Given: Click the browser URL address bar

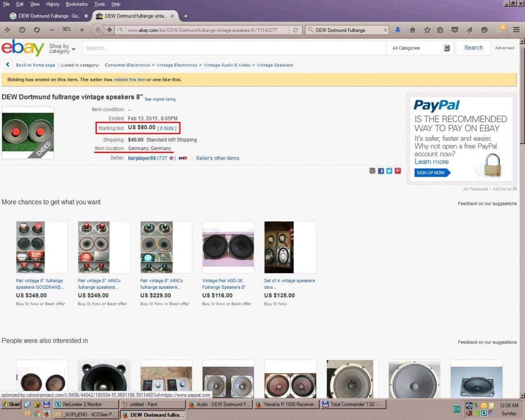Looking at the screenshot, I should point(207,30).
